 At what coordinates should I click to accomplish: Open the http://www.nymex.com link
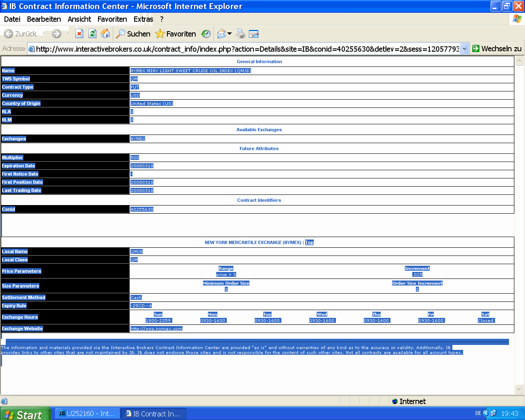click(x=156, y=329)
